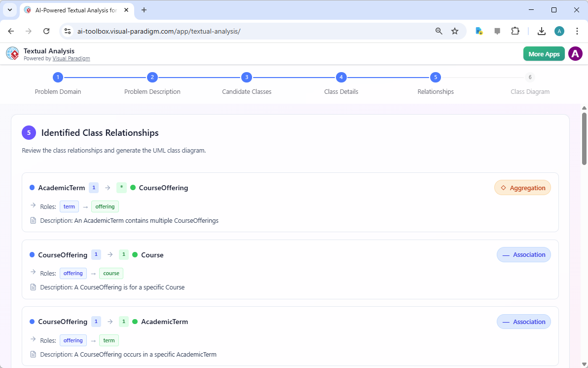The width and height of the screenshot is (588, 368).
Task: Click the Downloads icon in the browser toolbar
Action: tap(541, 31)
